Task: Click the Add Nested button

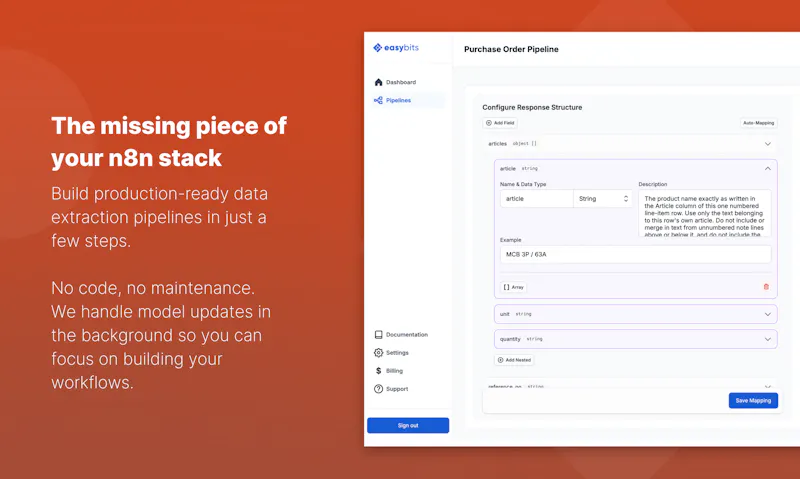Action: coord(514,360)
